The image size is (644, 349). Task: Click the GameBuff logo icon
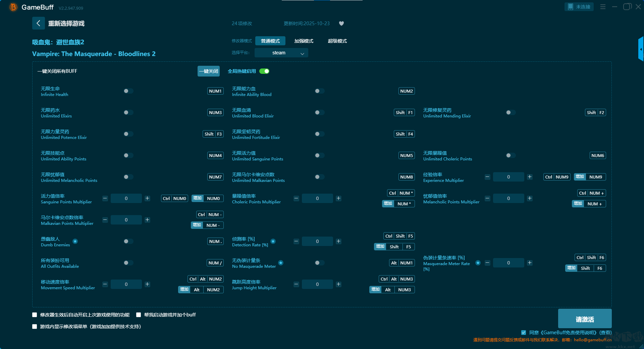13,7
